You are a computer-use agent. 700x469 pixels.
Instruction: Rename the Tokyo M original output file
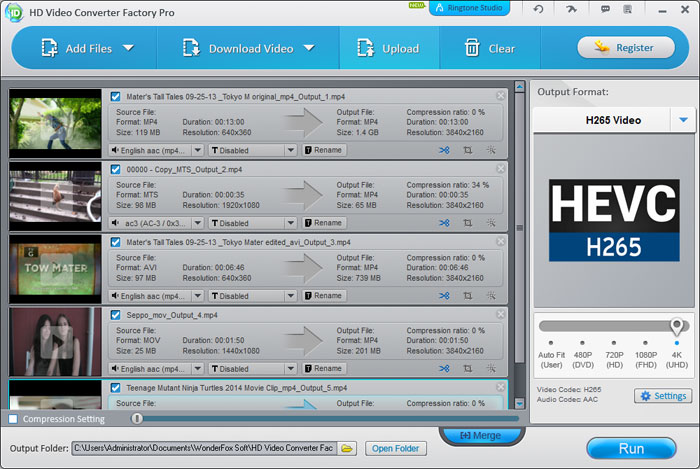click(x=324, y=150)
